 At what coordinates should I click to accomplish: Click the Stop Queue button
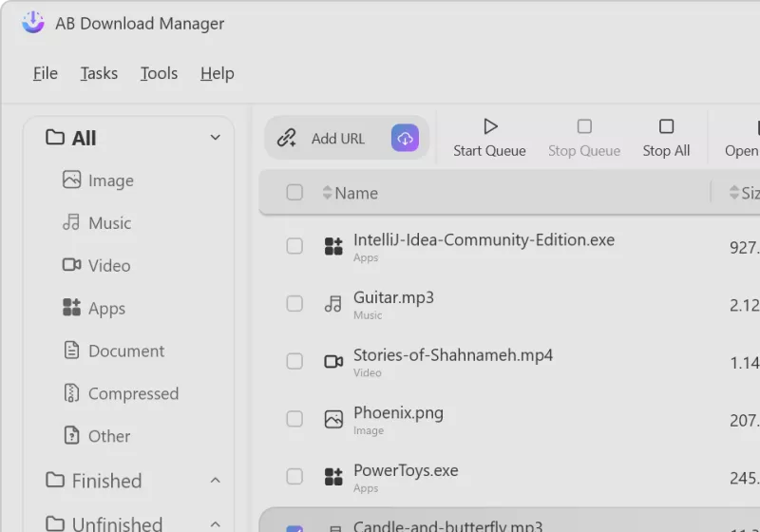coord(584,139)
